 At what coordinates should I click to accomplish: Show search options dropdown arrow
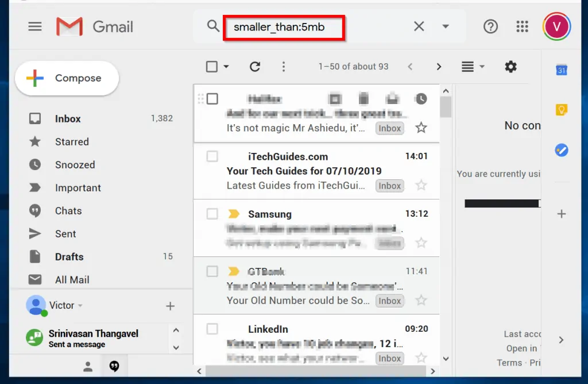coord(446,26)
